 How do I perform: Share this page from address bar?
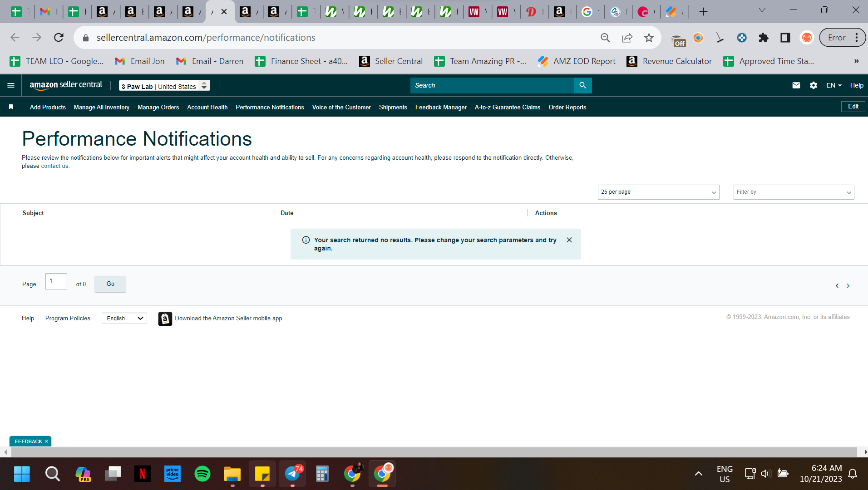point(627,38)
